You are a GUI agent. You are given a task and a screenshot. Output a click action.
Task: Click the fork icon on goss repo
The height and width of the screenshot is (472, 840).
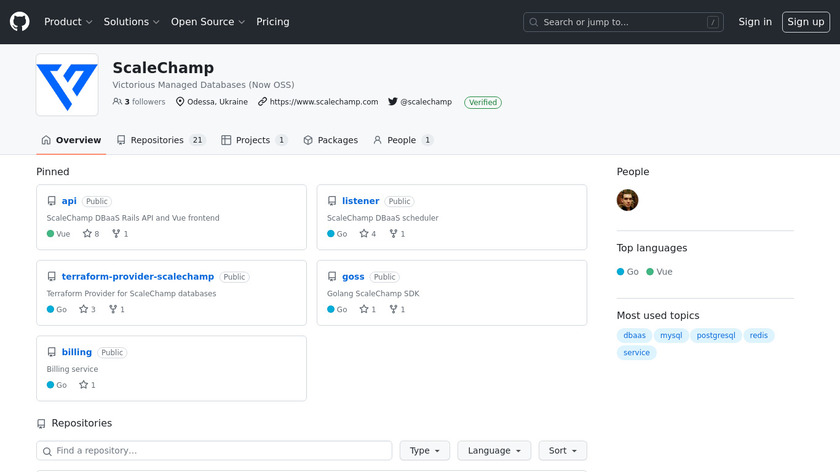click(x=393, y=310)
